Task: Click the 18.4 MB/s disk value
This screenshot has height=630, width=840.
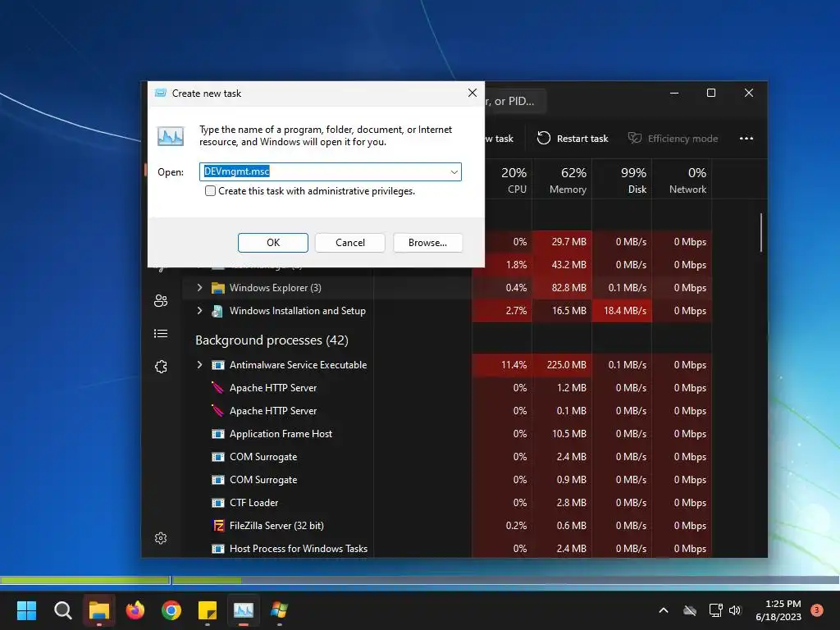Action: pos(624,311)
